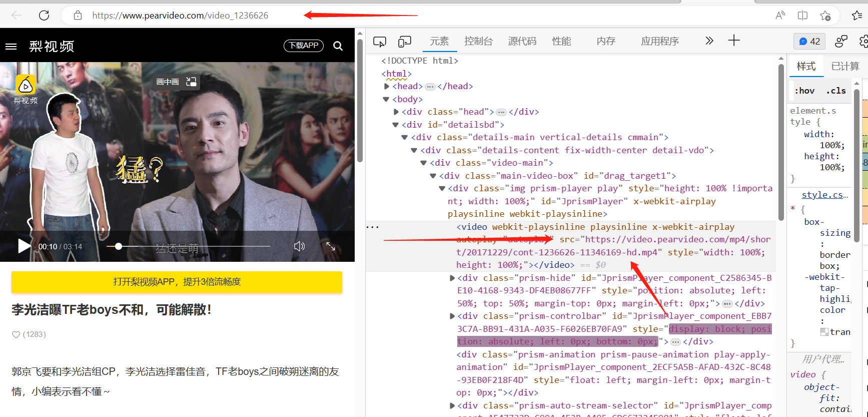Toggle device emulation in DevTools

(x=405, y=41)
